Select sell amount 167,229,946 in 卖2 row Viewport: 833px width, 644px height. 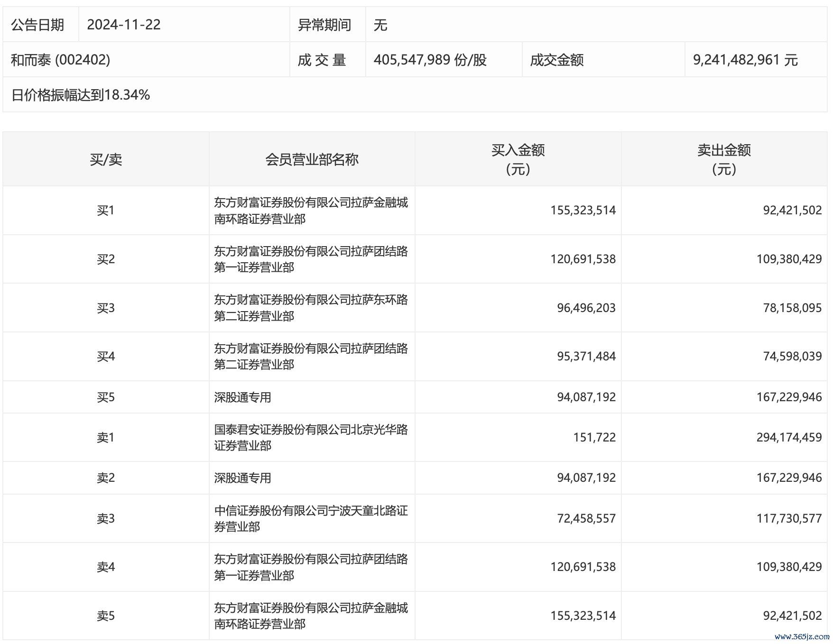789,478
